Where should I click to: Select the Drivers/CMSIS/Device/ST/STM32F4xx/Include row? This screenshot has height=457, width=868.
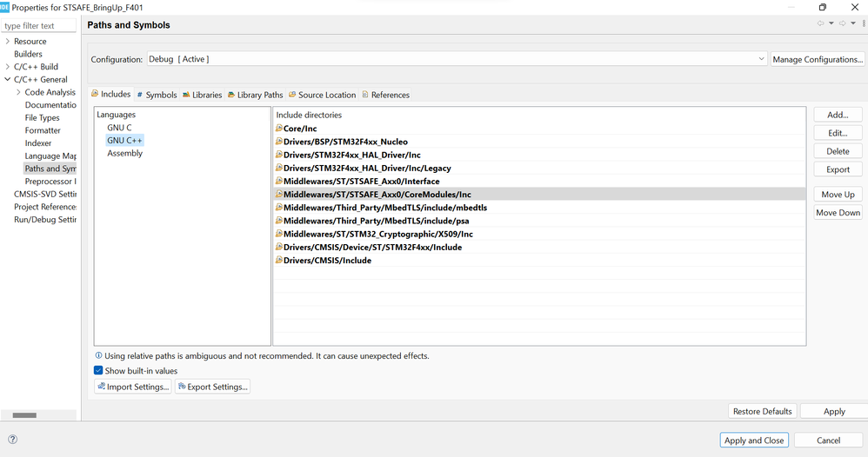point(540,247)
